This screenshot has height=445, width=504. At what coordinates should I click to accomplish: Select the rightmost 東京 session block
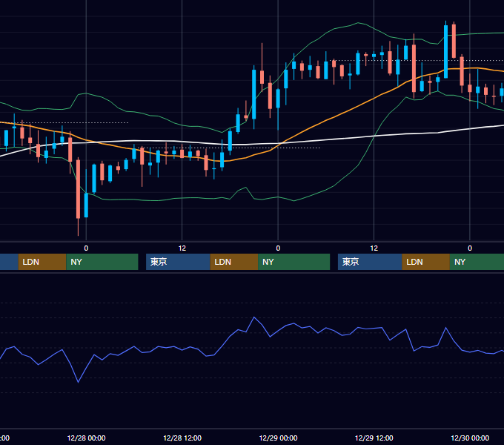(370, 262)
